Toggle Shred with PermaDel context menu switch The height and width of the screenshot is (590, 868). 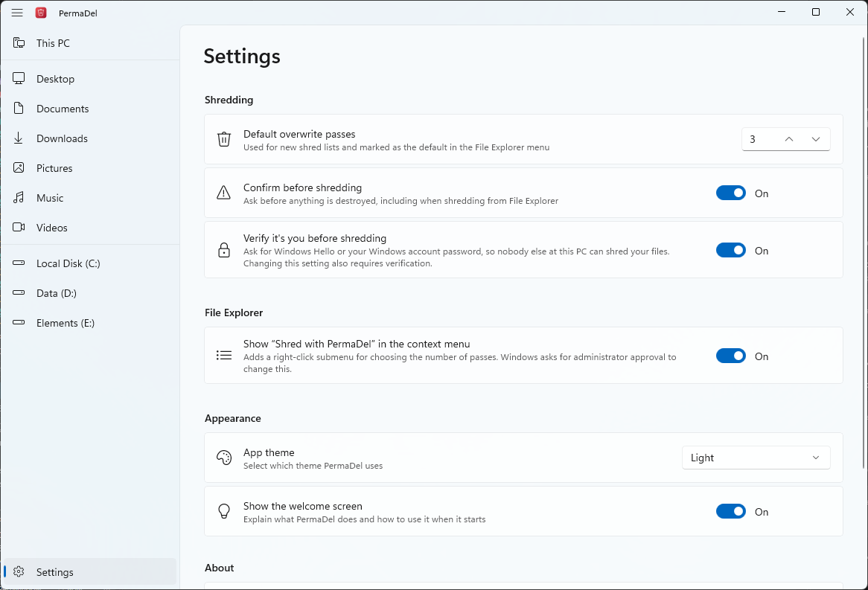coord(731,356)
